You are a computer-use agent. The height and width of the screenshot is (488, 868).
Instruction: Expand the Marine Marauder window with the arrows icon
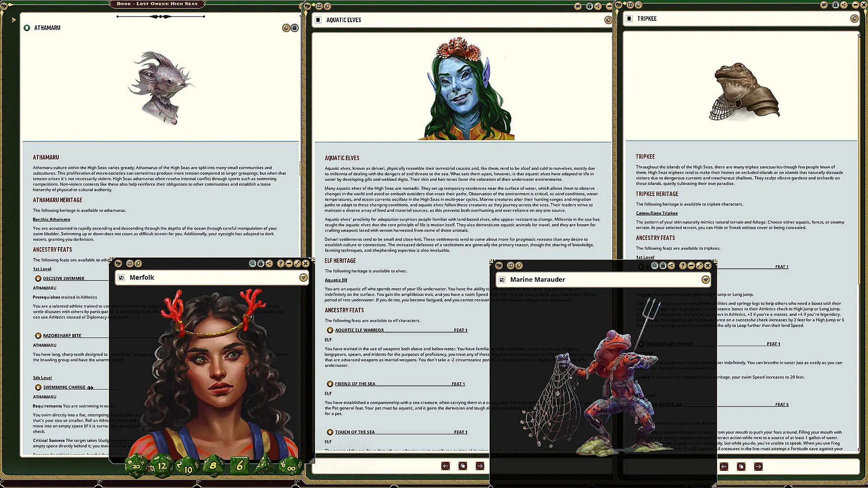pos(699,266)
